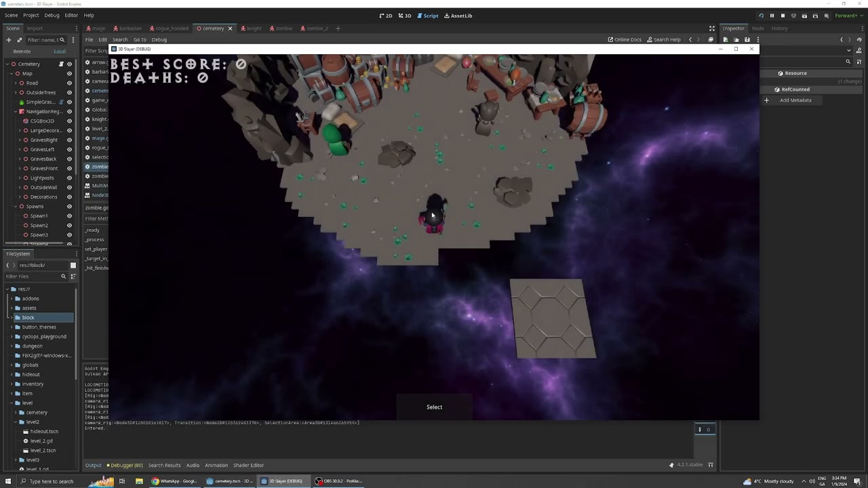This screenshot has height=488, width=868.
Task: Hide the Cemetery node
Action: [x=69, y=64]
